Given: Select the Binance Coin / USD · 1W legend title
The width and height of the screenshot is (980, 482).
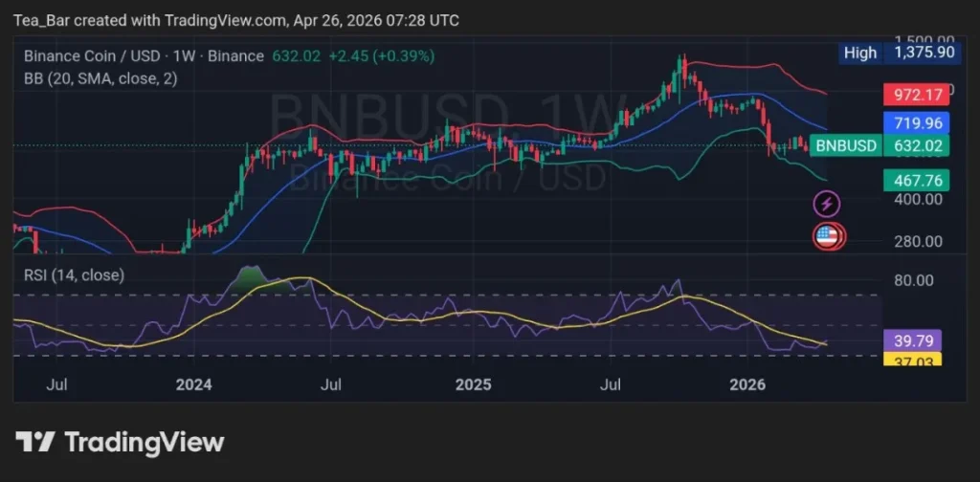Looking at the screenshot, I should pos(144,56).
